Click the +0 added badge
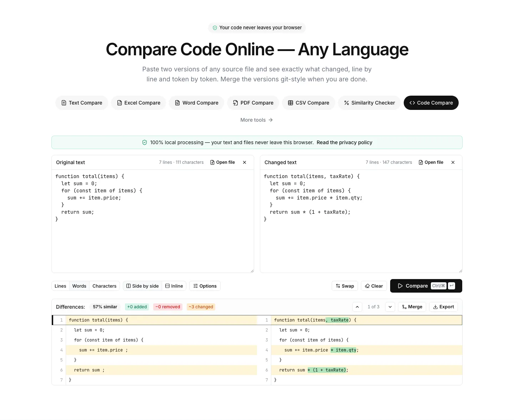514x420 pixels. coord(137,307)
